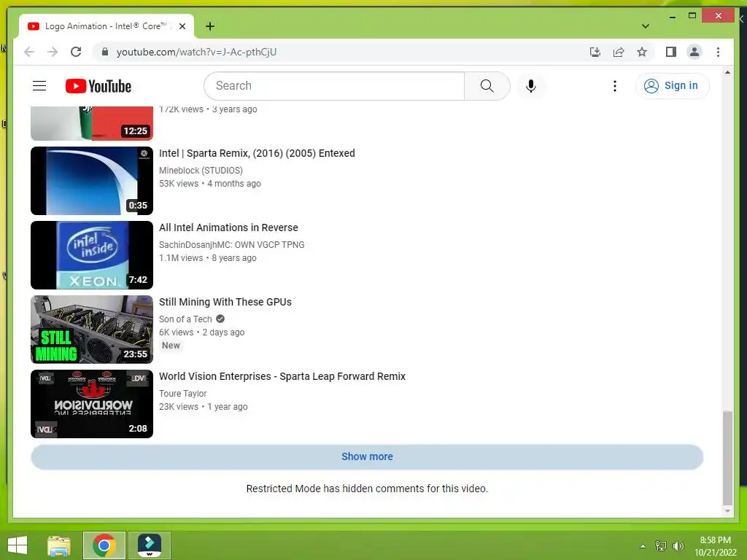Open channel Son of a Tech
This screenshot has width=747, height=560.
point(185,319)
